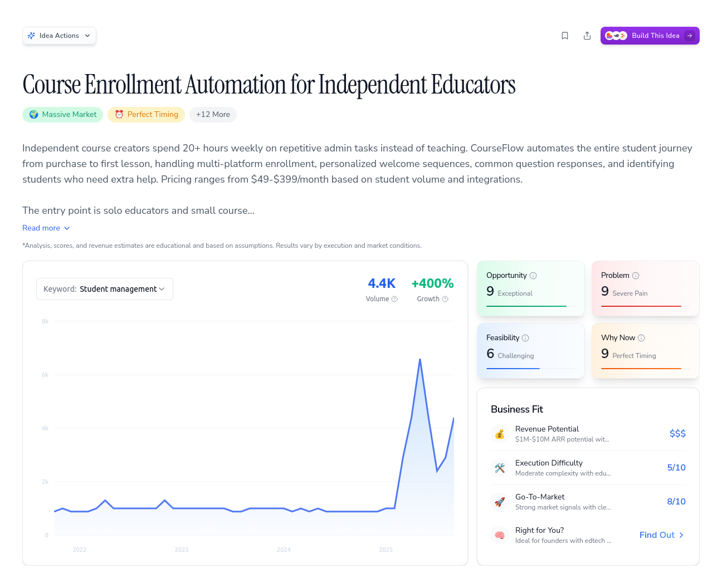Click the Volume info icon on the chart
Image resolution: width=722 pixels, height=588 pixels.
pyautogui.click(x=396, y=299)
